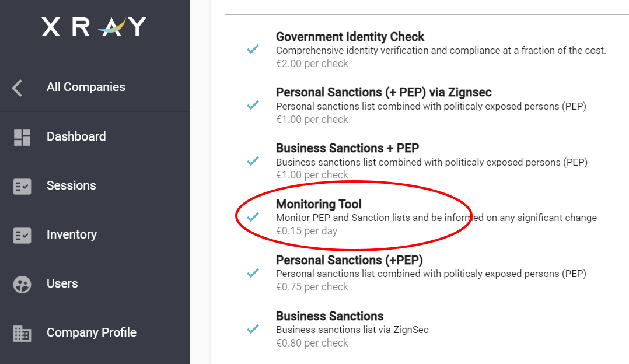Screen dimensions: 629x364
Task: Uncheck the Business Sanctions + PEP checkmark
Action: coord(253,161)
